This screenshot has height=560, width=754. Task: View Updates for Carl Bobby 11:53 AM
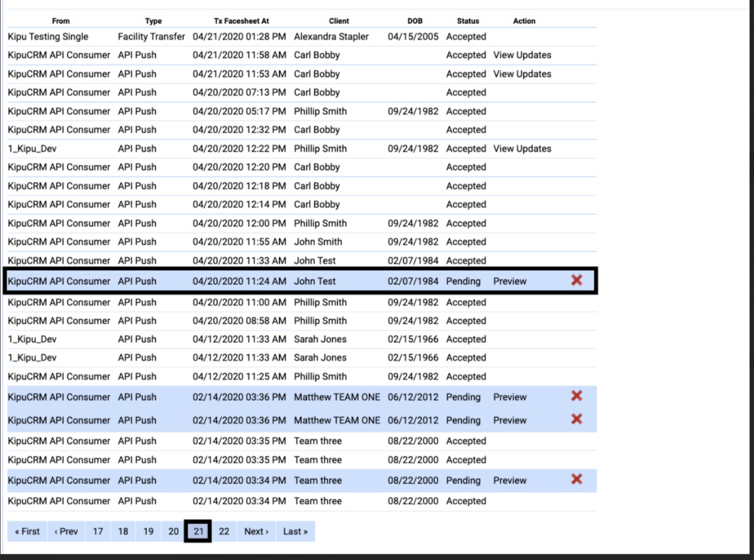point(522,74)
